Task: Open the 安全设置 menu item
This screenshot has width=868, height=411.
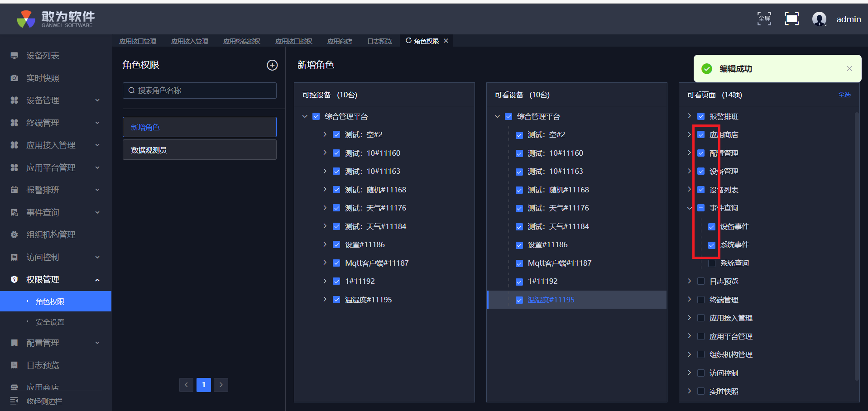Action: click(x=50, y=322)
